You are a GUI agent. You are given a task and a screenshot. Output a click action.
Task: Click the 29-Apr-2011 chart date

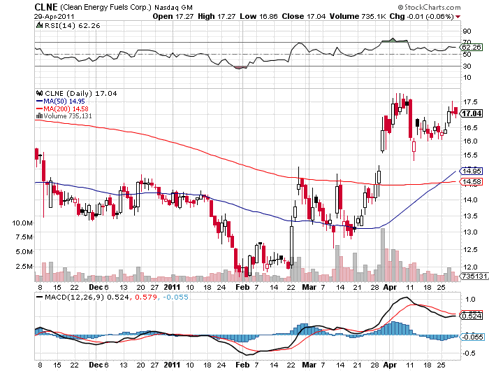(54, 16)
